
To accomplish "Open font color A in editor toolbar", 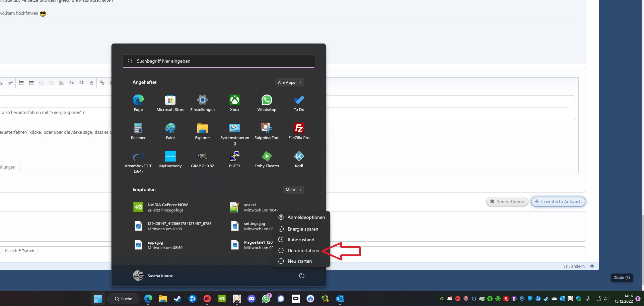I will (x=91, y=82).
